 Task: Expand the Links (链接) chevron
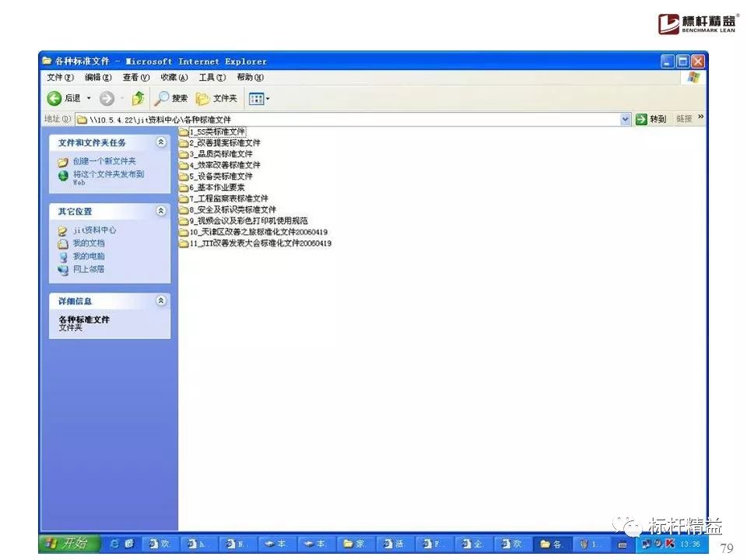point(701,117)
